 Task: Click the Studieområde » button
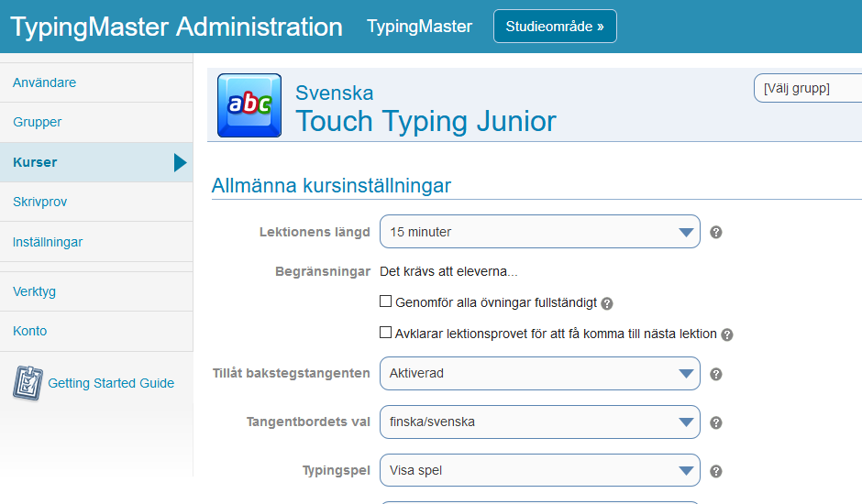555,27
